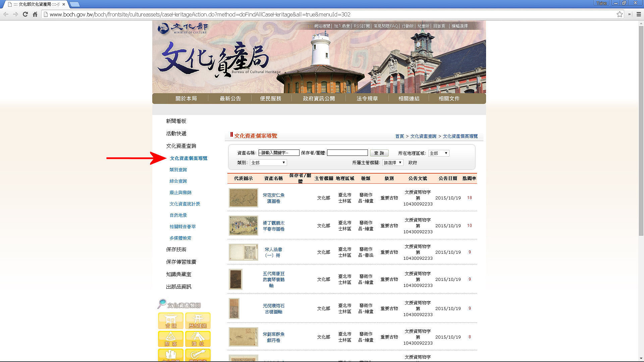
Task: Go back using the browser back arrow
Action: [6, 14]
